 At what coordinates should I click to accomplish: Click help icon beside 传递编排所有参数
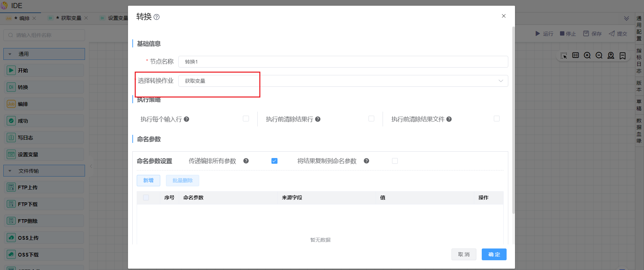246,161
